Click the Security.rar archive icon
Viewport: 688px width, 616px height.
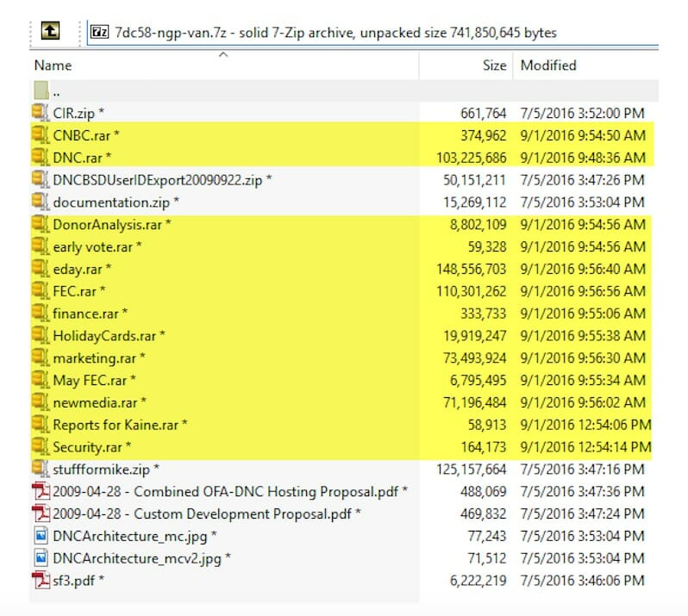click(x=41, y=447)
